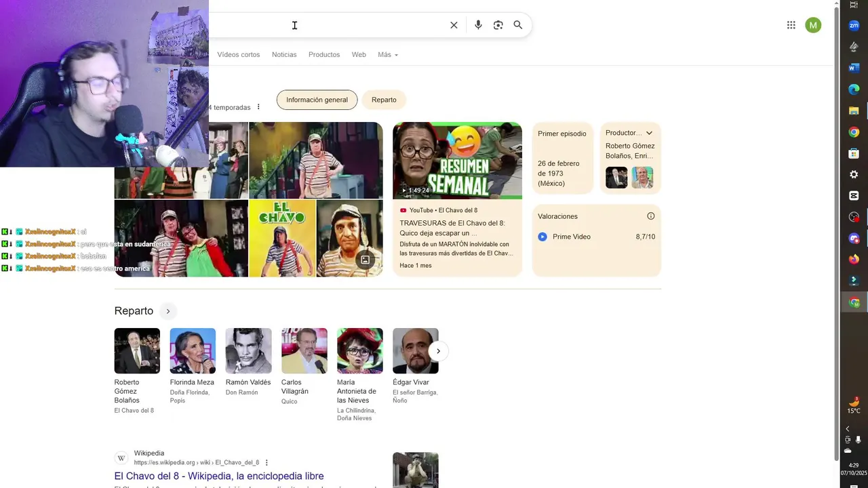This screenshot has height=488, width=868.
Task: Open Carlos Villagrán cast photo
Action: 304,351
